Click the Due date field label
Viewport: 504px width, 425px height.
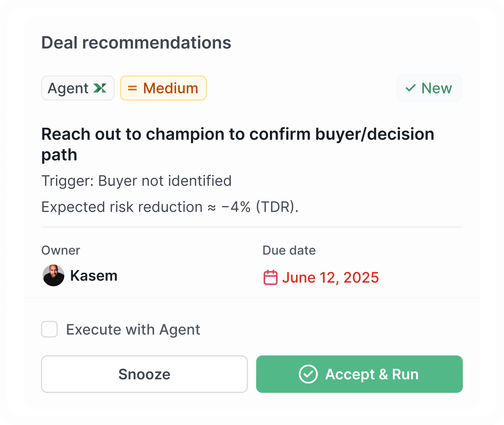(289, 250)
